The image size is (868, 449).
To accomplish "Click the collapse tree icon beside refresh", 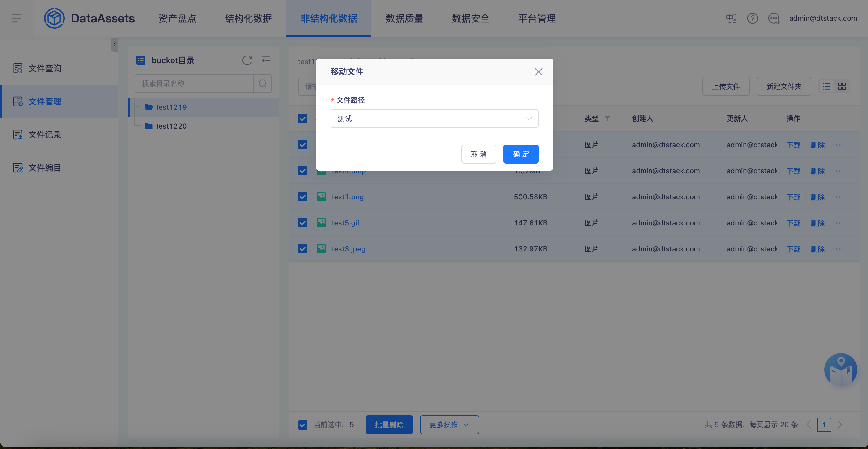I will tap(266, 60).
